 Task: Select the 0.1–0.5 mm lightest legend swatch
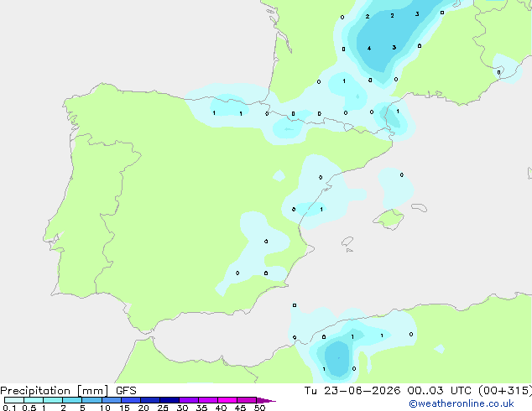[14, 400]
